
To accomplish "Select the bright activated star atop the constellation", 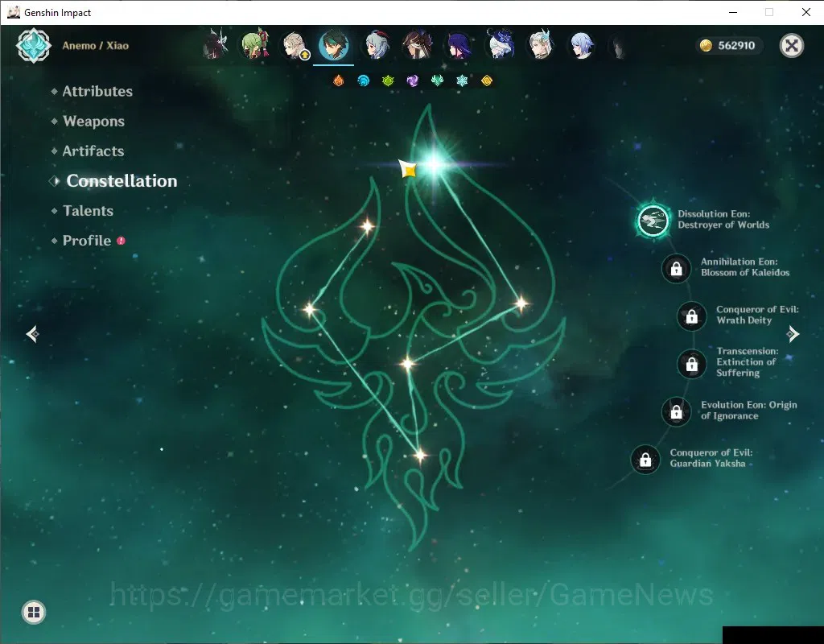I will pos(435,164).
